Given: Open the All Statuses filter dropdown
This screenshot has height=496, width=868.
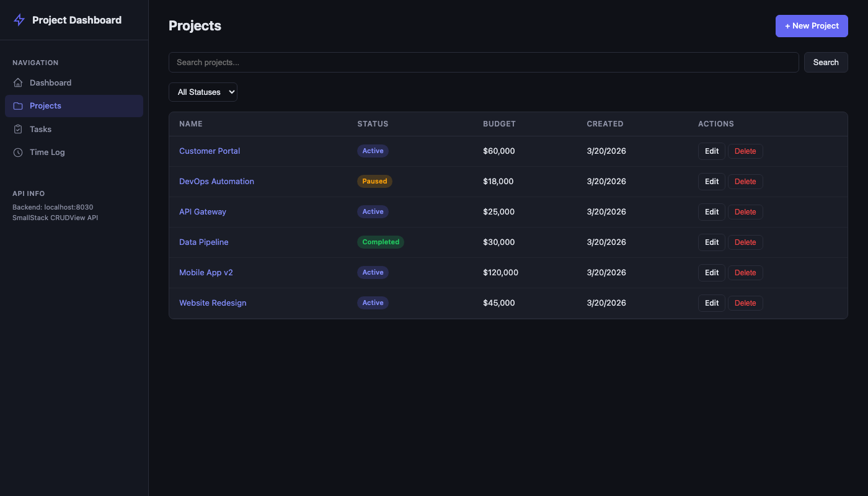Looking at the screenshot, I should [x=203, y=92].
